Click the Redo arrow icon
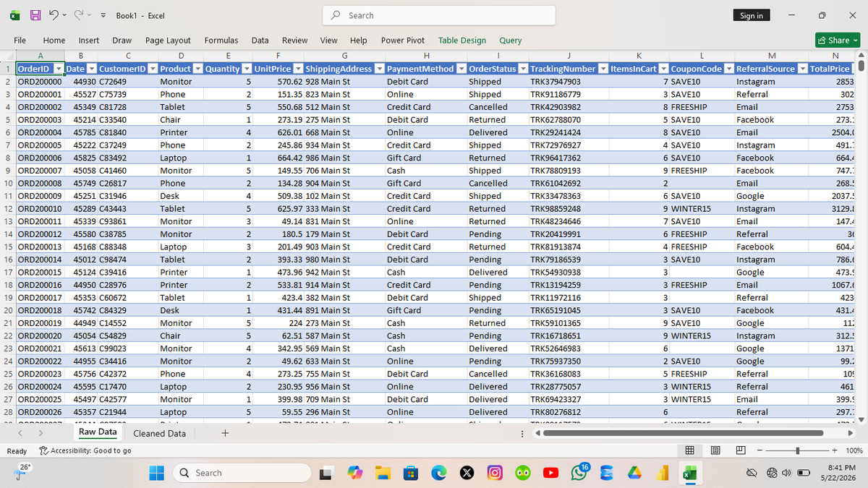Image resolution: width=868 pixels, height=488 pixels. (x=79, y=15)
